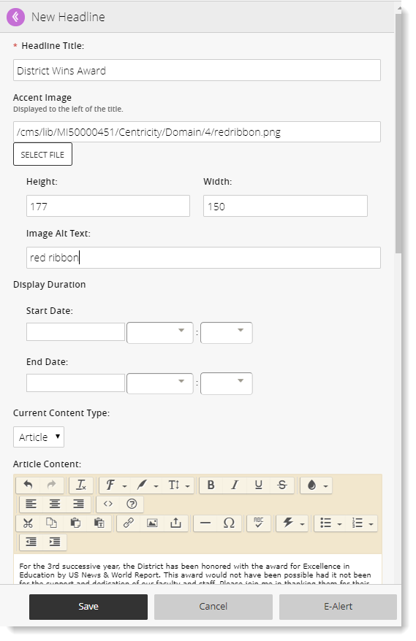
Task: Expand Current Content Type Article dropdown
Action: [x=39, y=437]
